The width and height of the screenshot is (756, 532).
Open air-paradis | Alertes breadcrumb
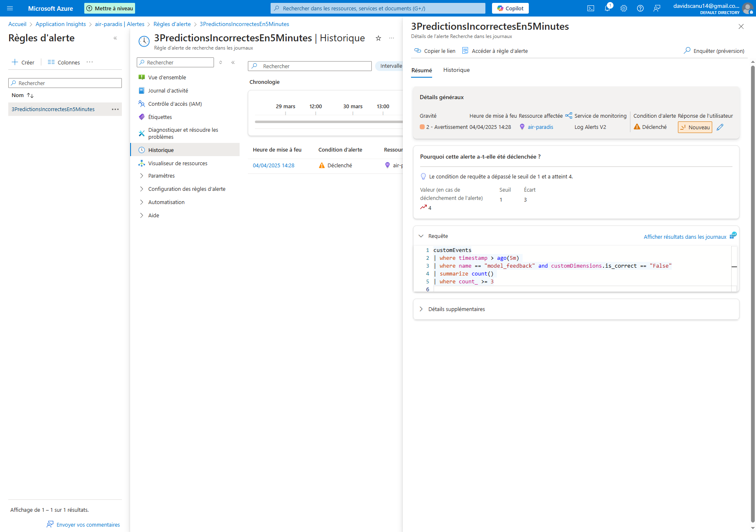120,24
